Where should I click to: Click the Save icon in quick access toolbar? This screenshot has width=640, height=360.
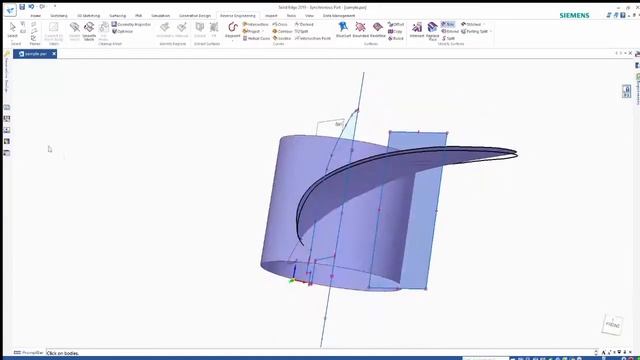[22, 7]
